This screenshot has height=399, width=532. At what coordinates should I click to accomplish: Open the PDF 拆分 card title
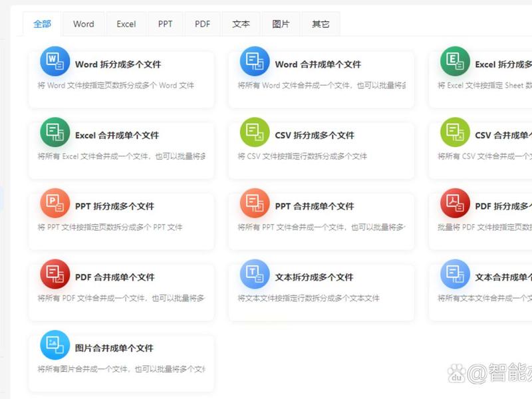coord(503,206)
